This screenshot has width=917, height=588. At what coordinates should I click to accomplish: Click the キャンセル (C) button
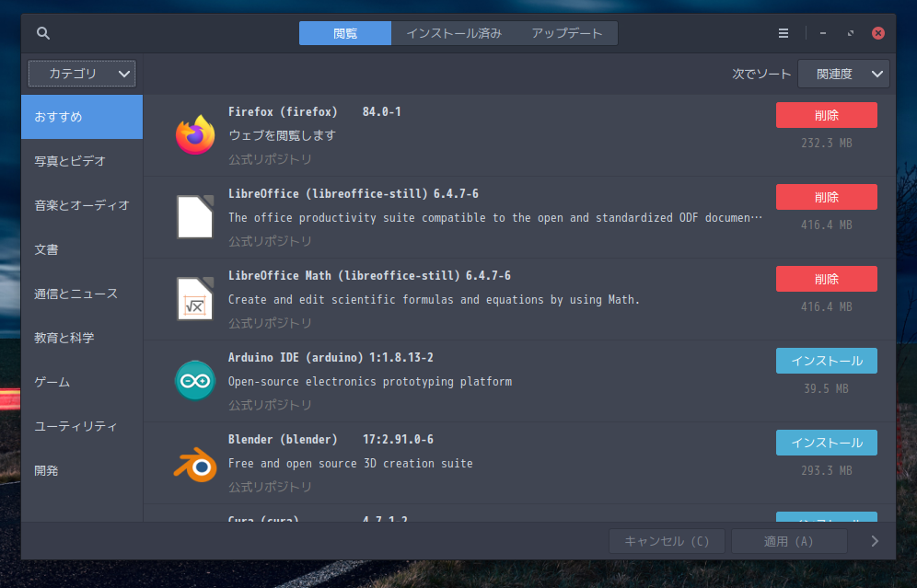tap(667, 541)
